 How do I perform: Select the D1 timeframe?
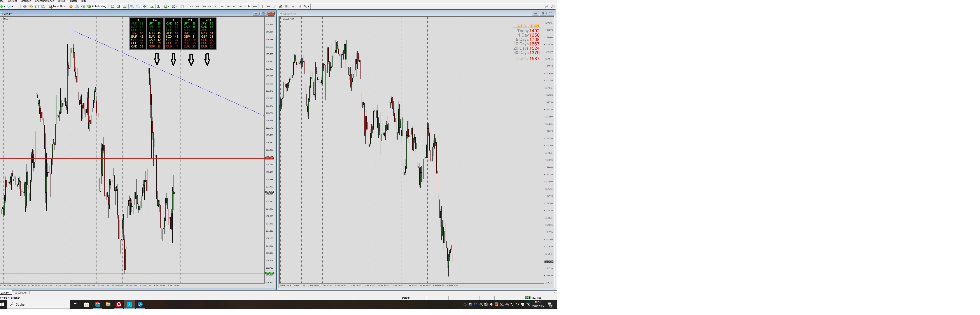point(229,7)
